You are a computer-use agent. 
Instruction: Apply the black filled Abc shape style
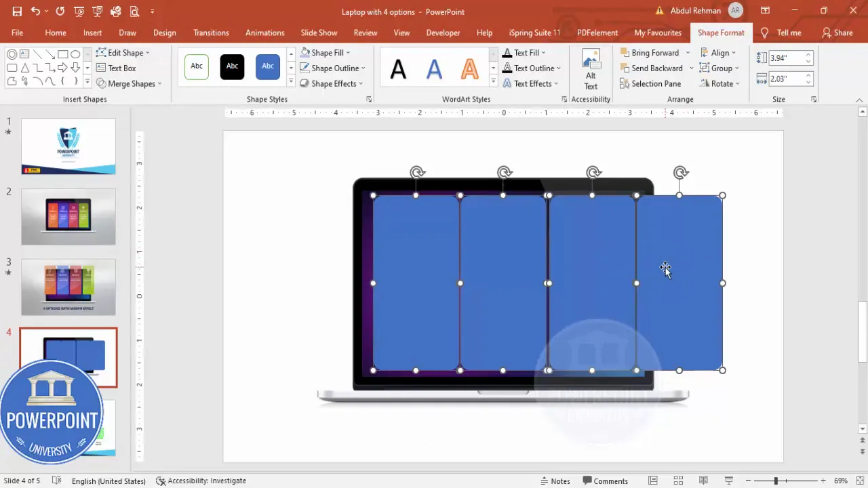click(232, 66)
